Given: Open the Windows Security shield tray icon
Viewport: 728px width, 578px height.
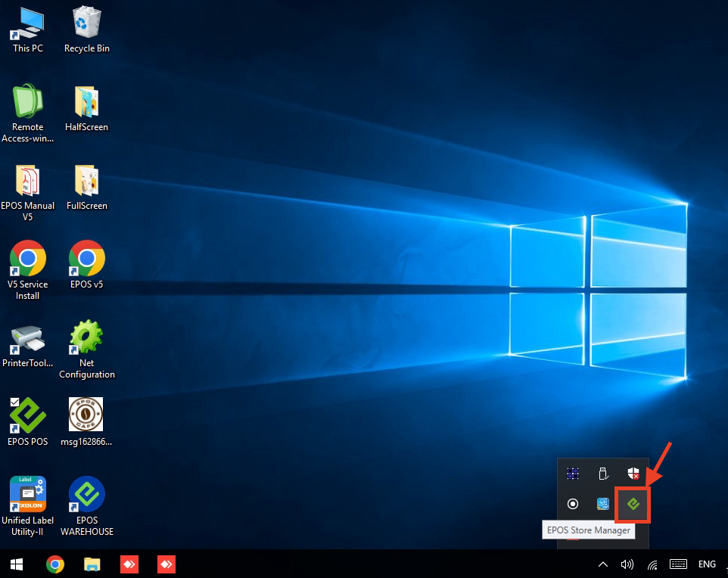Looking at the screenshot, I should [633, 474].
